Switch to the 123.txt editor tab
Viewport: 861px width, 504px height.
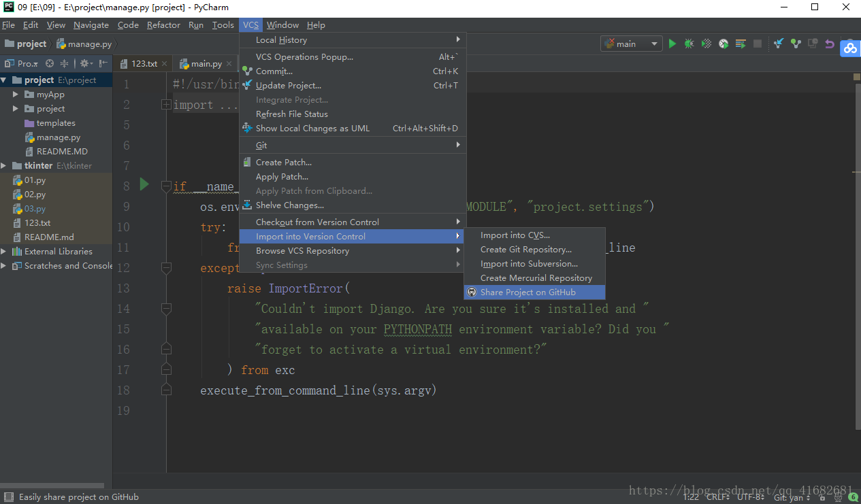pos(144,64)
